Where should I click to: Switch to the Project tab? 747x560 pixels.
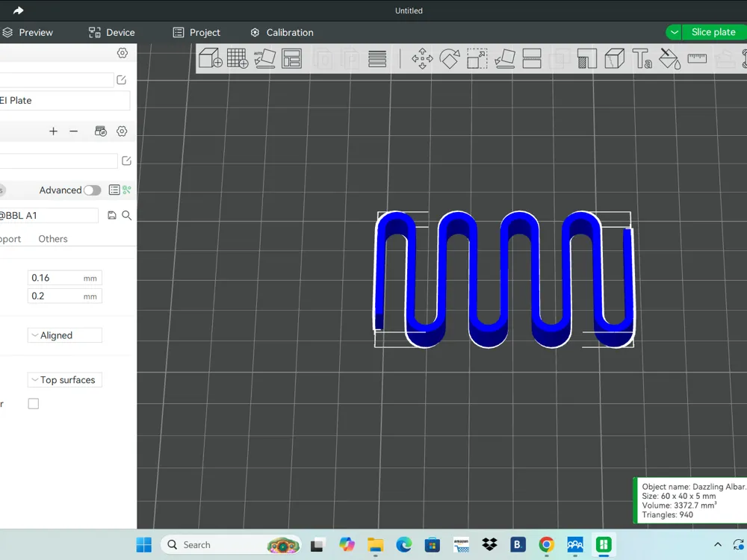[196, 32]
